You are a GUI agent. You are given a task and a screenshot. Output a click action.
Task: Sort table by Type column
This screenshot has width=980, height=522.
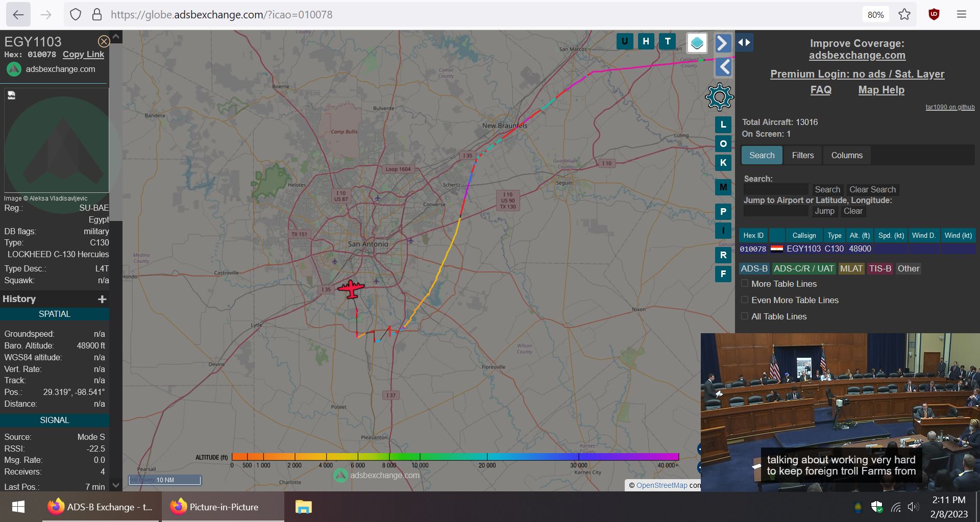(x=835, y=235)
